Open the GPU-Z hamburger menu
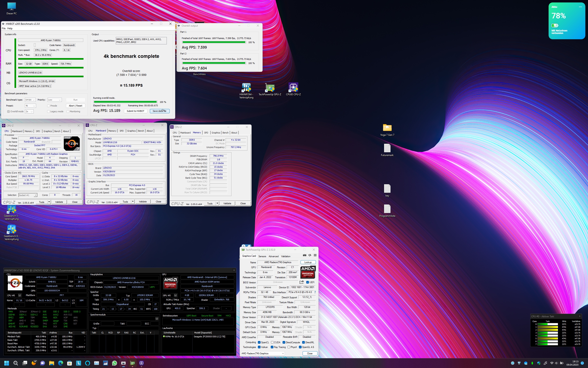The height and width of the screenshot is (368, 588). [x=315, y=255]
